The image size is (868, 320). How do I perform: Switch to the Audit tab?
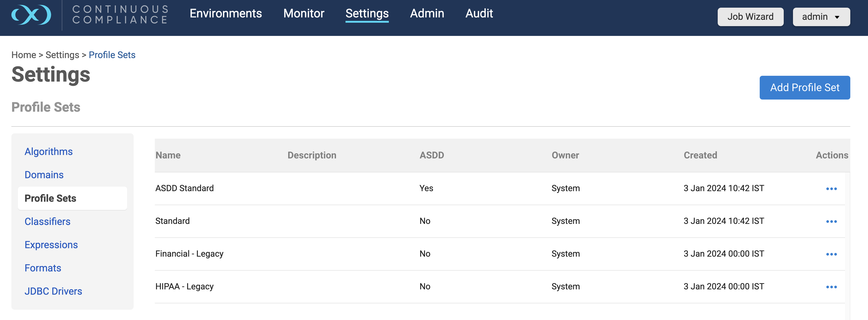[x=479, y=13]
